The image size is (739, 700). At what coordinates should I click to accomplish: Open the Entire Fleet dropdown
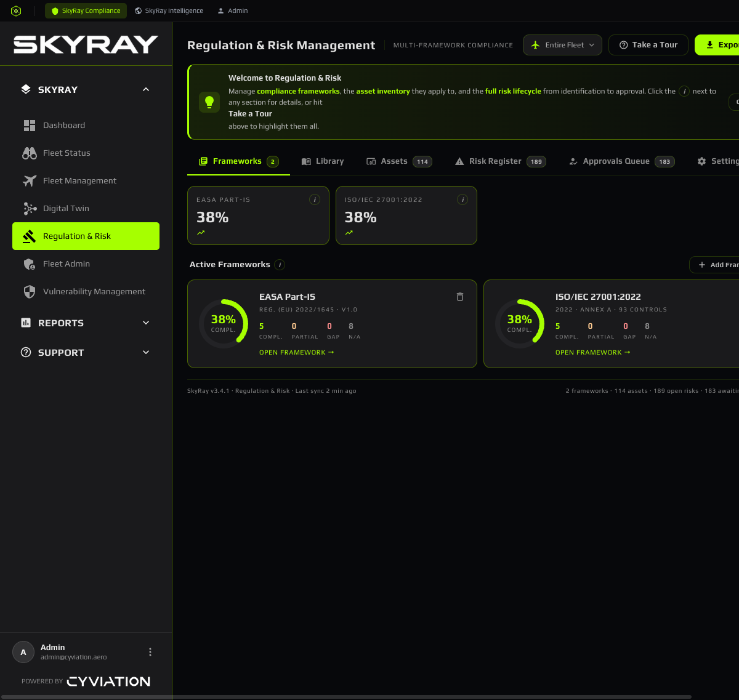562,45
